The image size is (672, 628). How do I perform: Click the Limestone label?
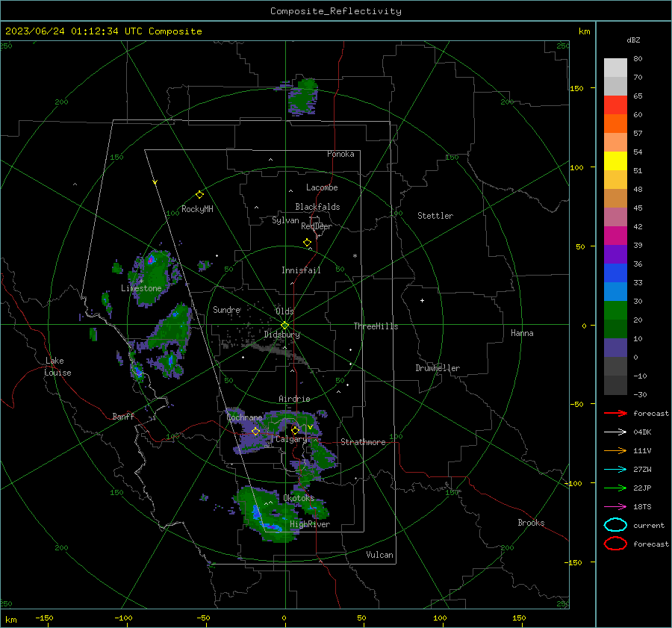point(141,288)
